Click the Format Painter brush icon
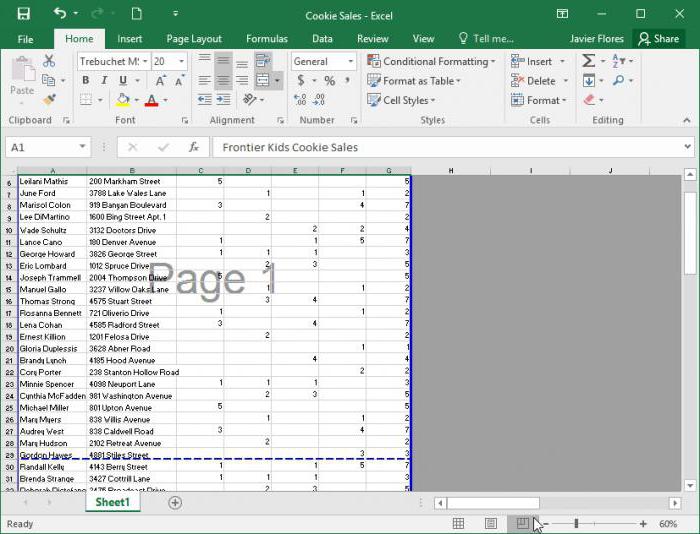Screen dimensions: 700x534 (x=50, y=99)
